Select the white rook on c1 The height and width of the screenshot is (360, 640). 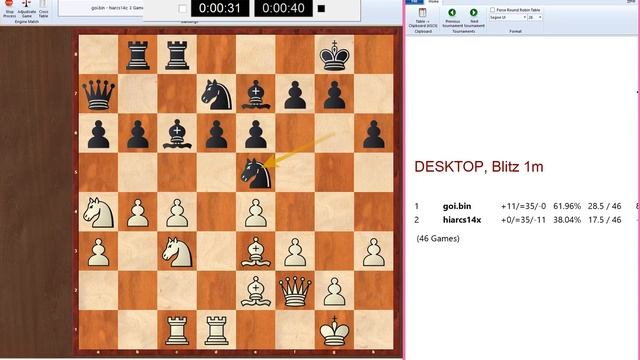(x=177, y=330)
